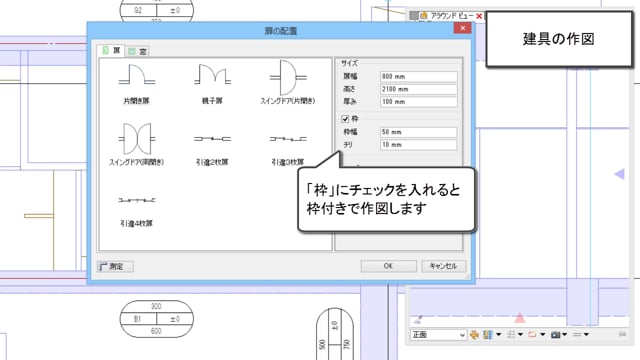The image size is (640, 360).
Task: Click the red rectangle icon in Around View toolbar
Action: tap(532, 335)
